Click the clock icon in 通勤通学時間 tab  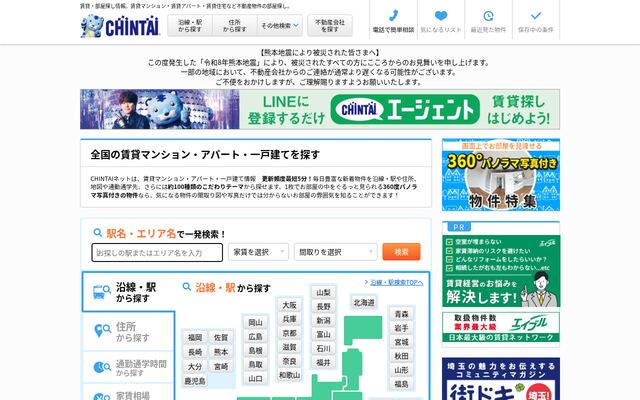click(x=102, y=367)
